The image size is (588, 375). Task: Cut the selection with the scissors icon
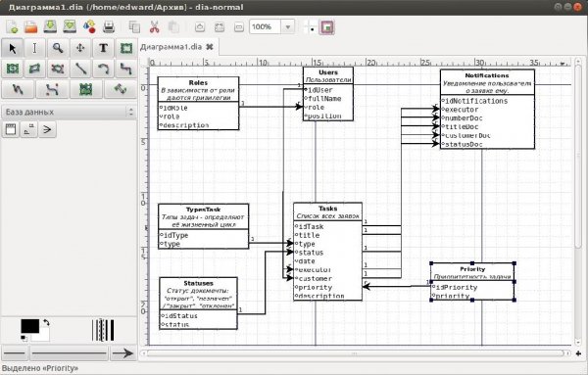[x=154, y=27]
